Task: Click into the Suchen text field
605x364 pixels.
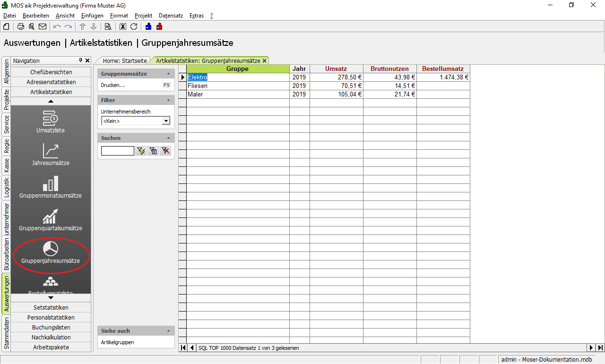Action: pos(117,151)
